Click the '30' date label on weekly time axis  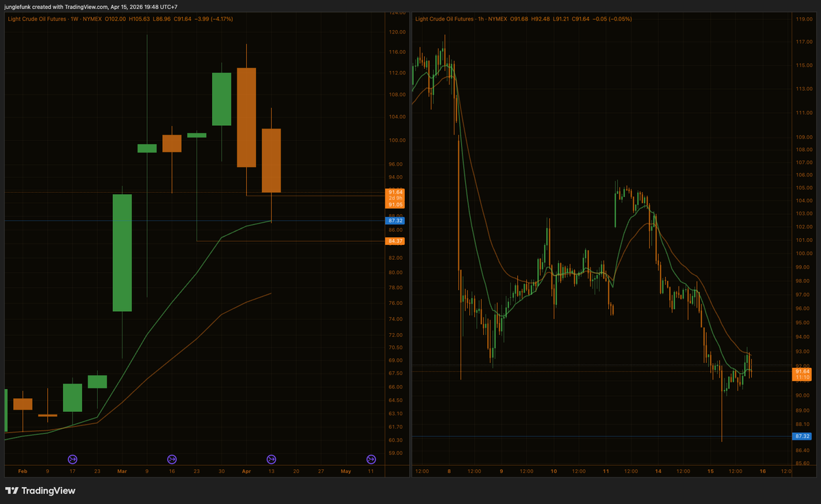221,471
